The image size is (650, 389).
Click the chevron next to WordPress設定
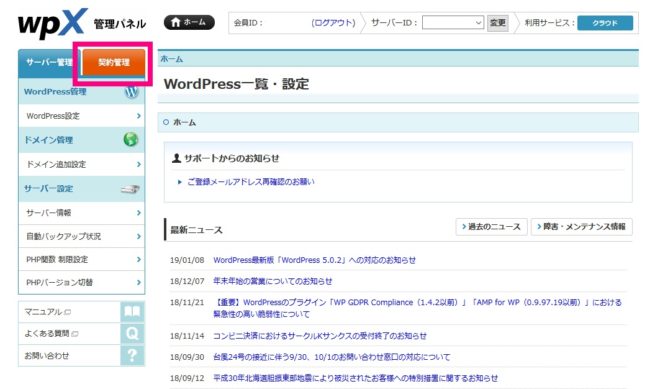[139, 116]
